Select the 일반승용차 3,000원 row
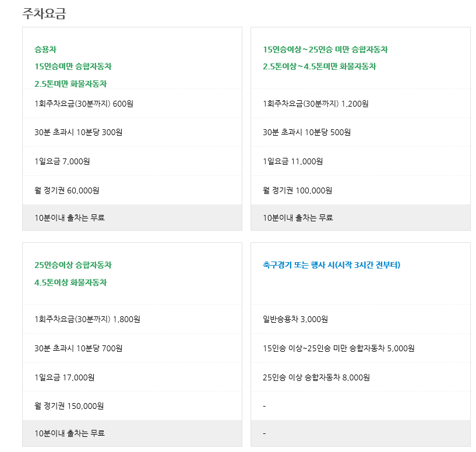The image size is (476, 452). [x=295, y=319]
